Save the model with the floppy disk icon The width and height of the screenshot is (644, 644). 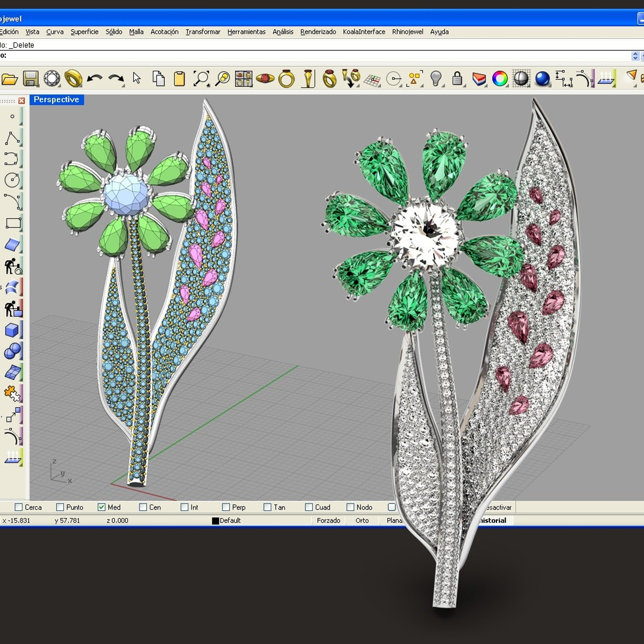click(x=30, y=79)
